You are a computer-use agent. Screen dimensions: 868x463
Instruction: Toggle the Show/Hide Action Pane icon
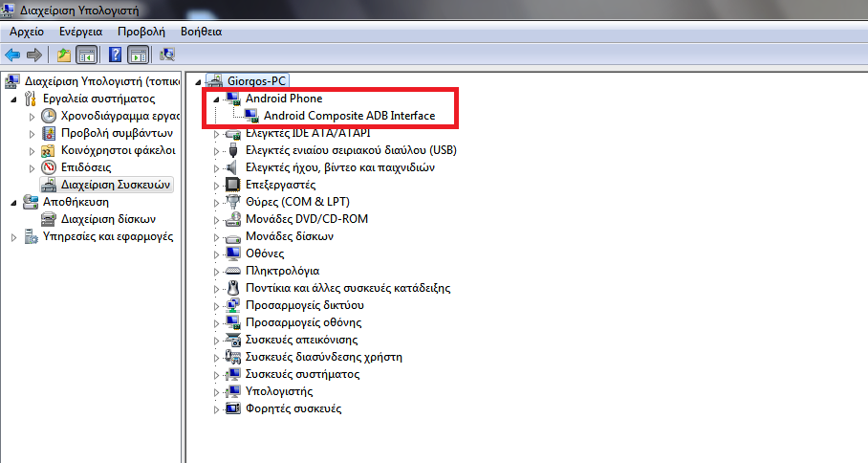point(138,55)
